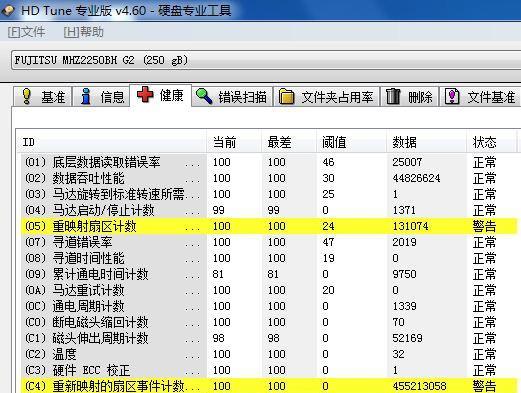The height and width of the screenshot is (393, 521).
Task: Open the 帮助 menu
Action: click(x=83, y=32)
